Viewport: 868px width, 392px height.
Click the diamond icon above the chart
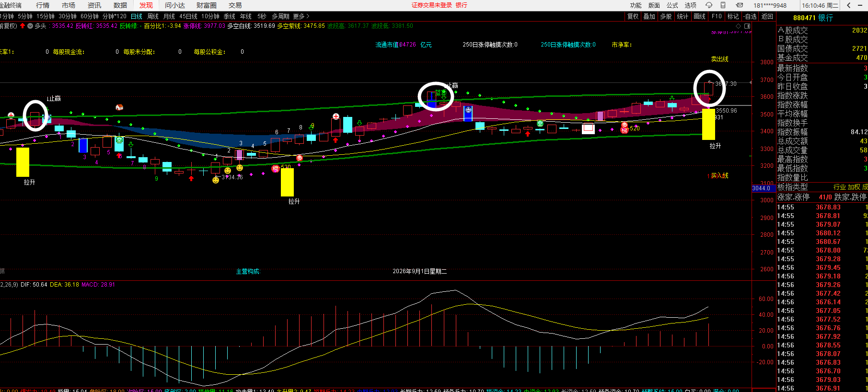click(738, 26)
